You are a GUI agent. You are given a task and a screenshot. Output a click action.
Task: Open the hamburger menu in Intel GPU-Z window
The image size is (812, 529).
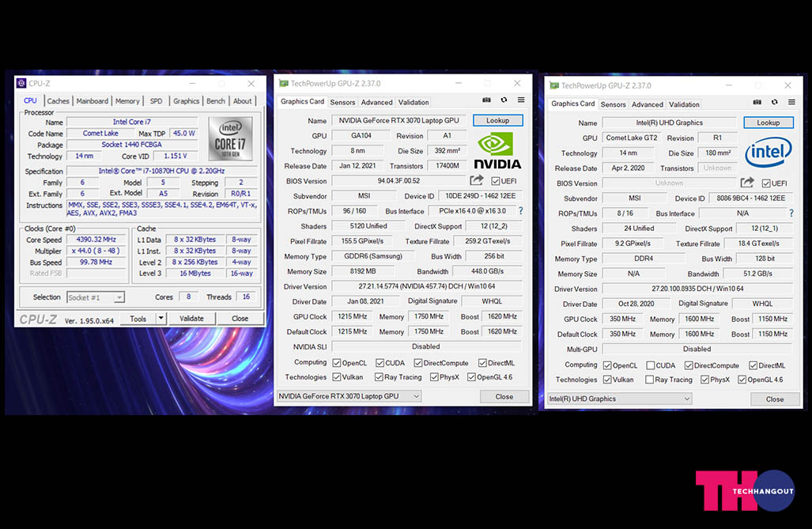[791, 102]
